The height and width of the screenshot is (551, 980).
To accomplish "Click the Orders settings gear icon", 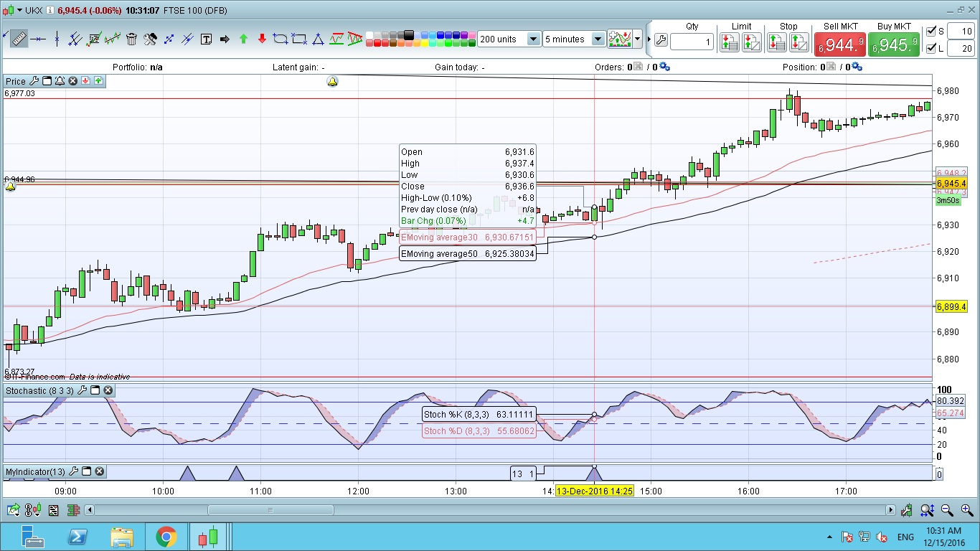I will [x=664, y=67].
